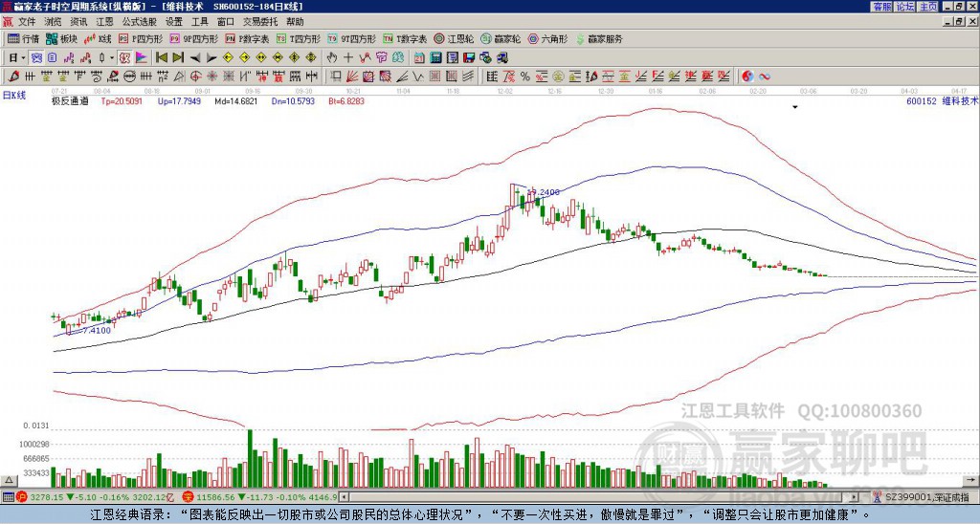Click the 行情 market quotes toolbar button
Image resolution: width=980 pixels, height=524 pixels.
(24, 39)
